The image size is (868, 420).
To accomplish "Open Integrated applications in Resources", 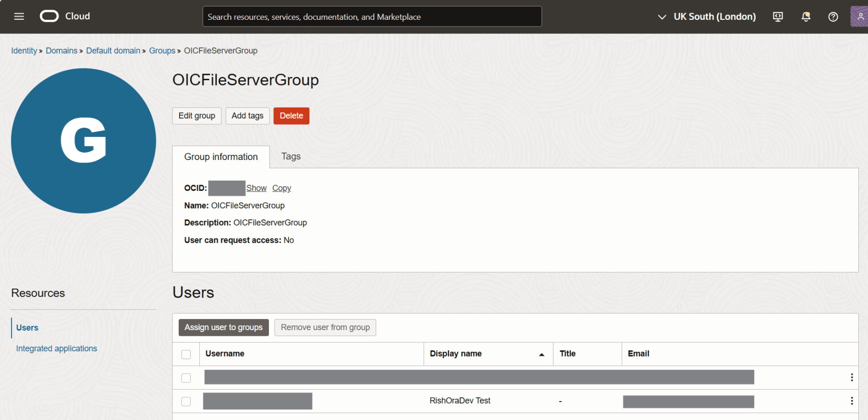I will [x=56, y=348].
